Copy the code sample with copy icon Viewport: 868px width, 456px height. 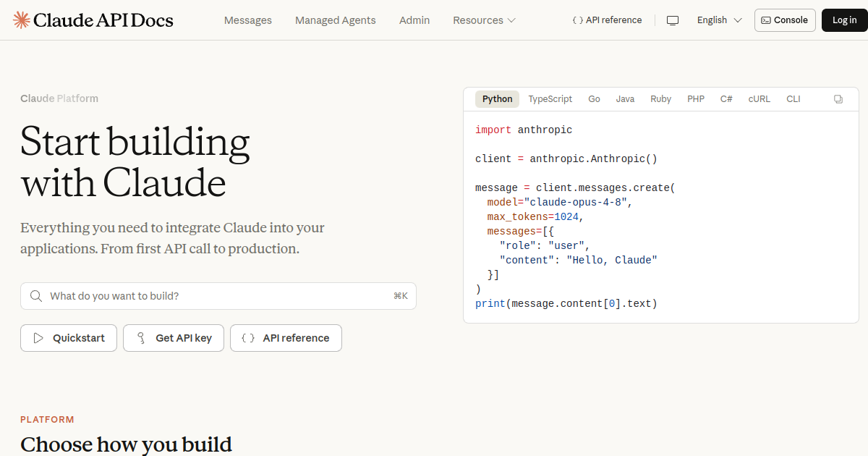pos(838,99)
